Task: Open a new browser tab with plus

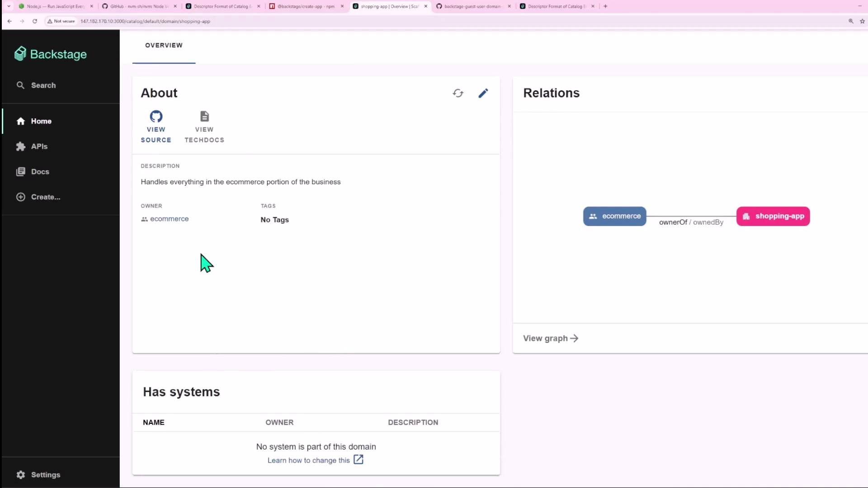Action: (605, 6)
